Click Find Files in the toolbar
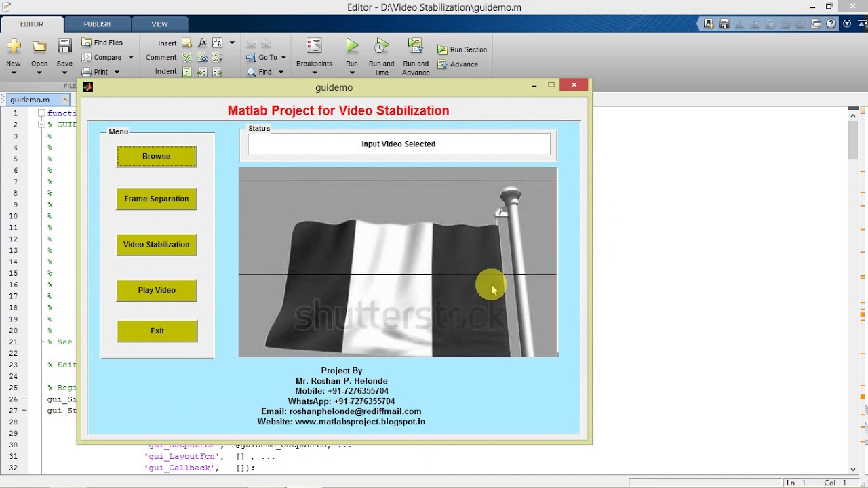 pyautogui.click(x=102, y=43)
